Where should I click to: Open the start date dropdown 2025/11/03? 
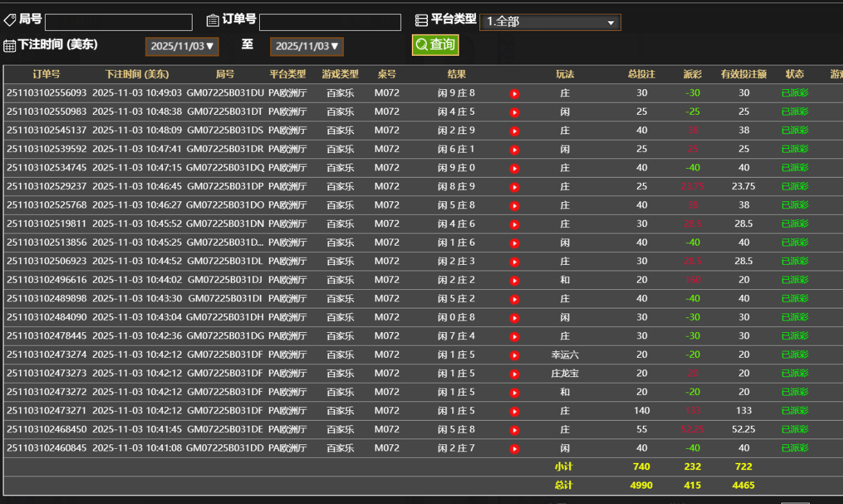tap(182, 46)
